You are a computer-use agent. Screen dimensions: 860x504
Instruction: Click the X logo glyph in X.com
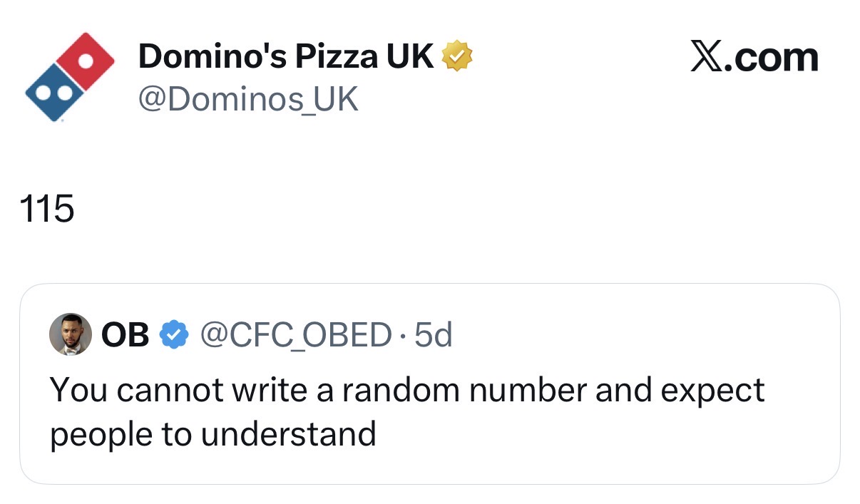pos(709,57)
